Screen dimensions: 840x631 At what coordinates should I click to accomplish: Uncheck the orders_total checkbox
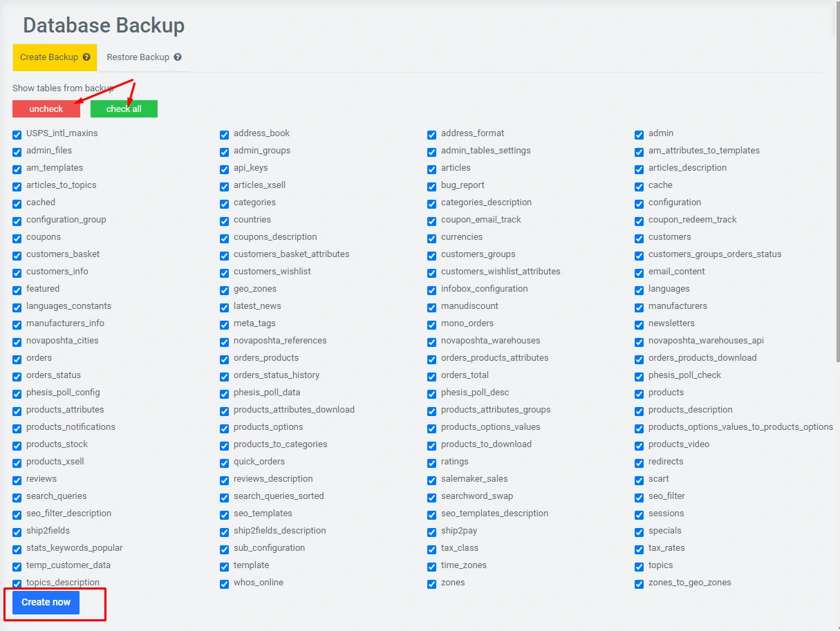pyautogui.click(x=432, y=376)
